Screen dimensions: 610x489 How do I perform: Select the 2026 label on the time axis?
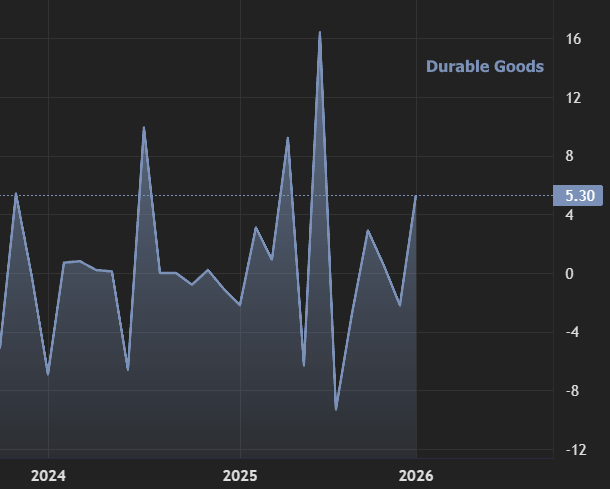pos(416,474)
